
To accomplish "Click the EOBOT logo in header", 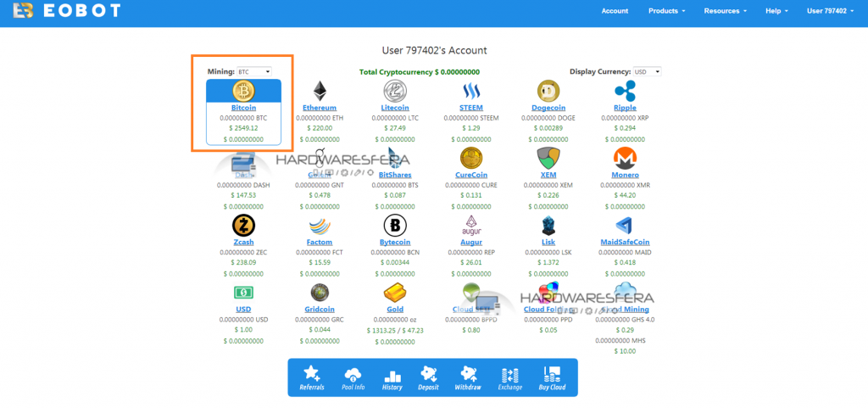I will pos(66,10).
